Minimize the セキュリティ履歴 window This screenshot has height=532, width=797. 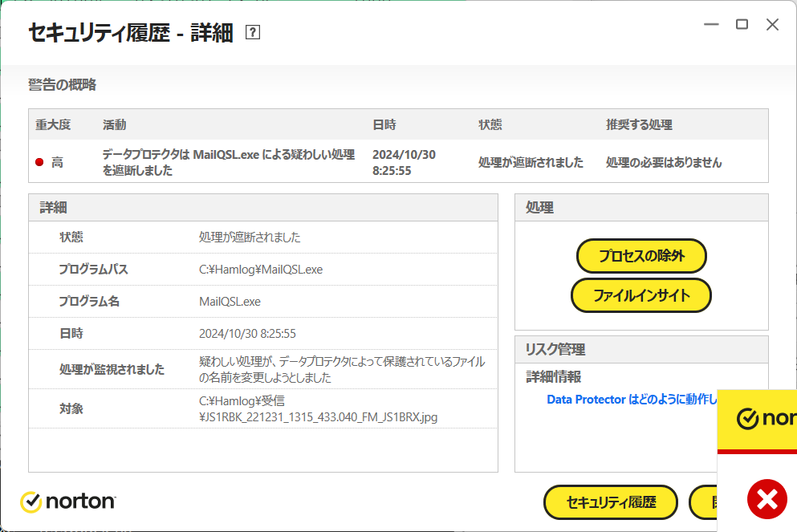pos(711,25)
